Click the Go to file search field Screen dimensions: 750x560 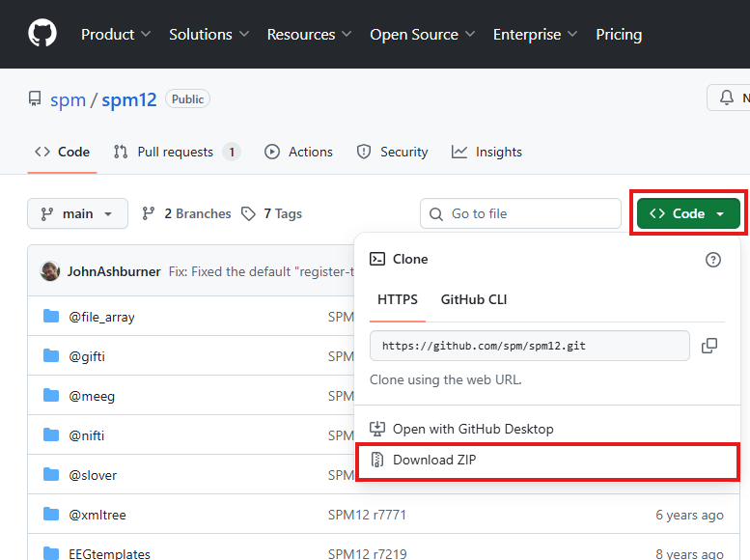[521, 213]
